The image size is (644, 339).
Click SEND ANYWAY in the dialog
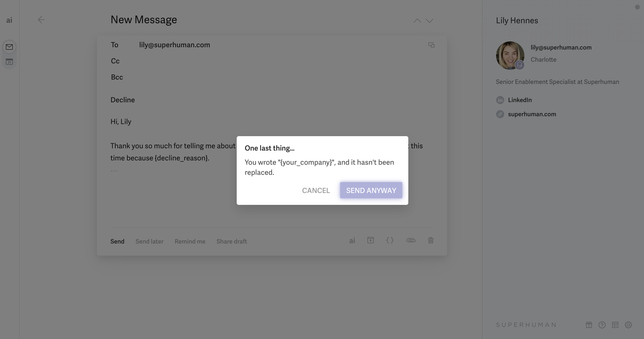point(371,190)
